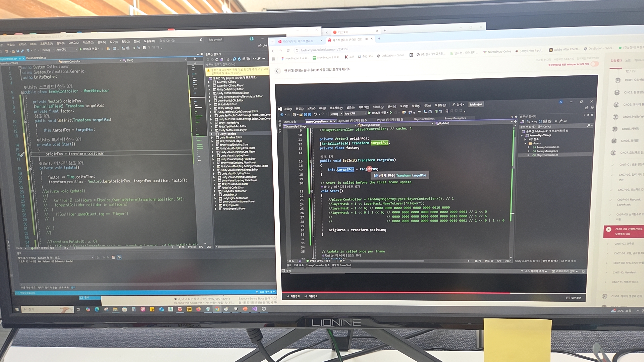Click the home icon in Solution Explorer

[217, 59]
